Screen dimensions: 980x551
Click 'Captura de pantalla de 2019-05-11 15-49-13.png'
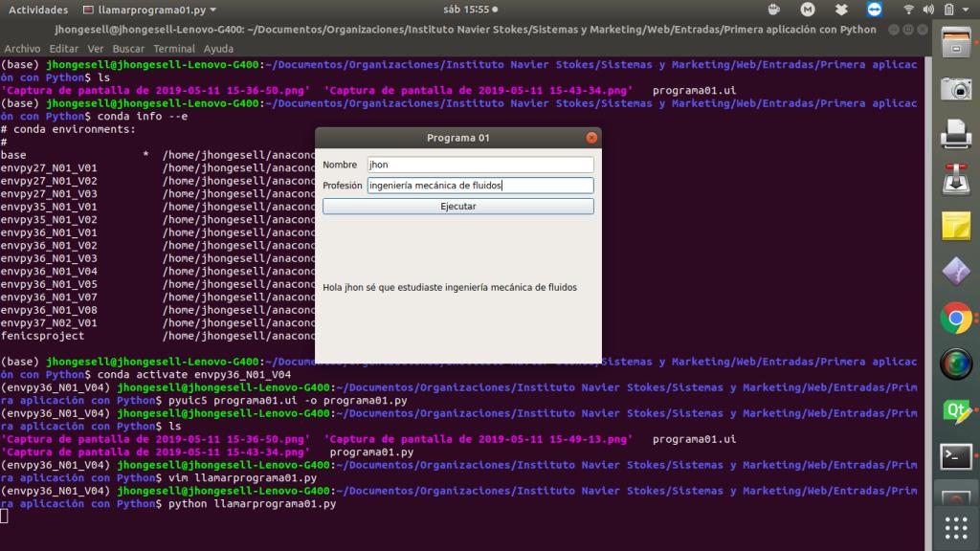479,439
